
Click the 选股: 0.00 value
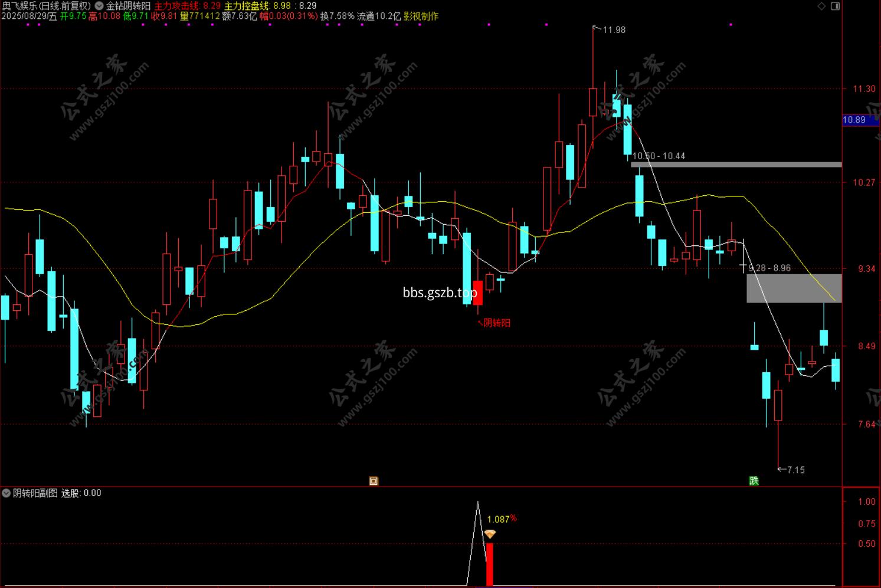(x=81, y=493)
